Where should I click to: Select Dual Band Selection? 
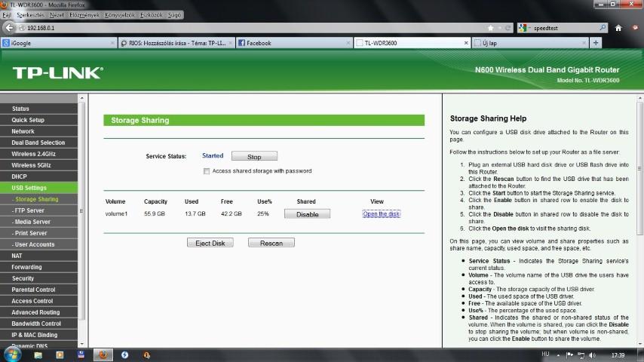click(38, 143)
